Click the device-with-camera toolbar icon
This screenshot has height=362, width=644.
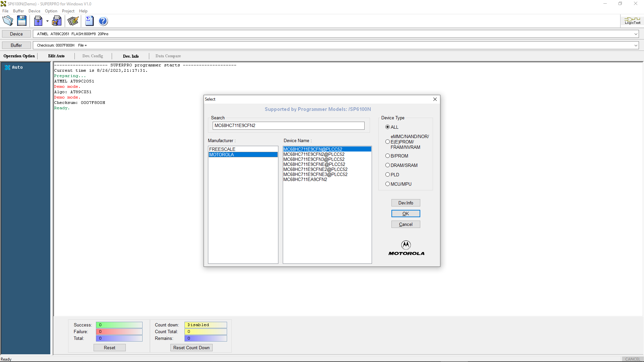tap(57, 21)
